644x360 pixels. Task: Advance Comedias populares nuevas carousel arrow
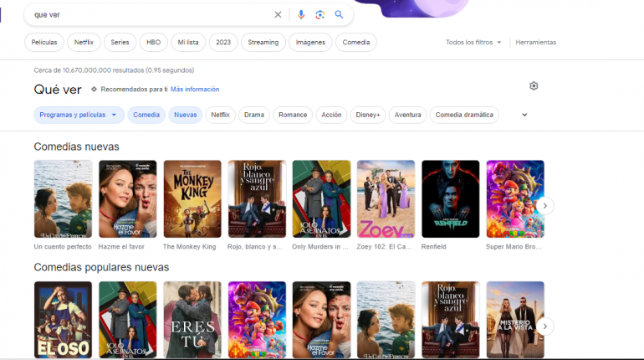coord(544,327)
